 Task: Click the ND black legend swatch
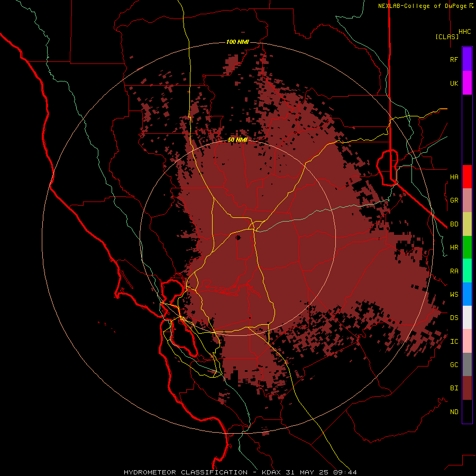coord(467,411)
